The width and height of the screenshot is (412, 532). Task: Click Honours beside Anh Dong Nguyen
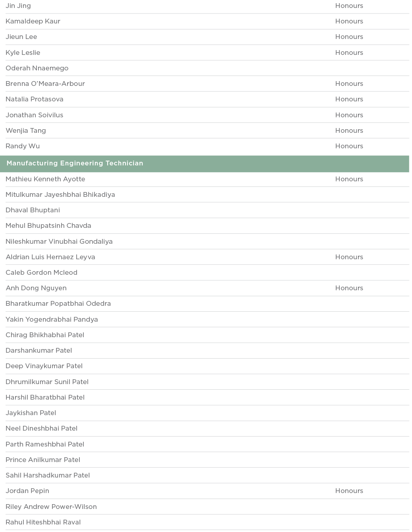(x=349, y=288)
